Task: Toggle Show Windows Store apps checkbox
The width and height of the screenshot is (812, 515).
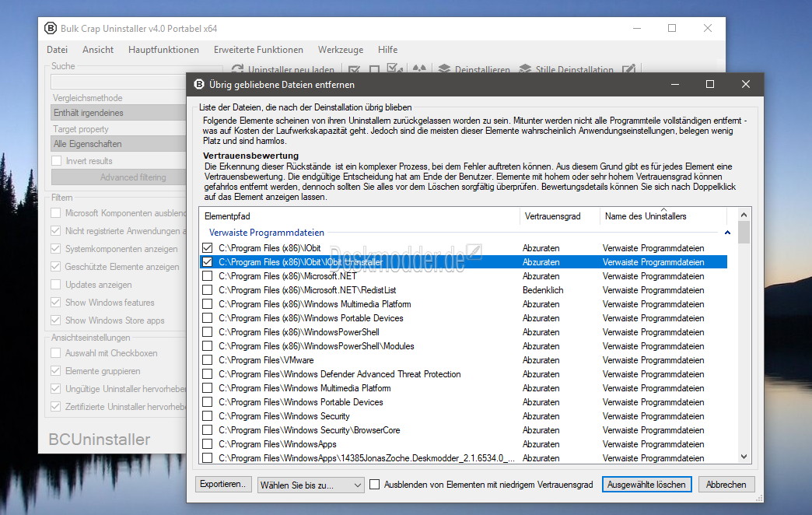Action: [55, 320]
